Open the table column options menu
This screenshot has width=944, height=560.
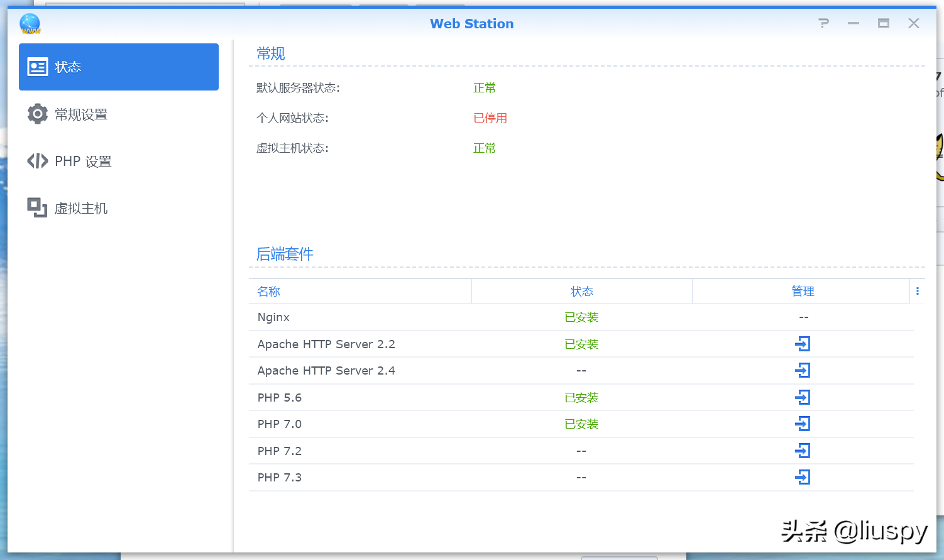coord(918,291)
